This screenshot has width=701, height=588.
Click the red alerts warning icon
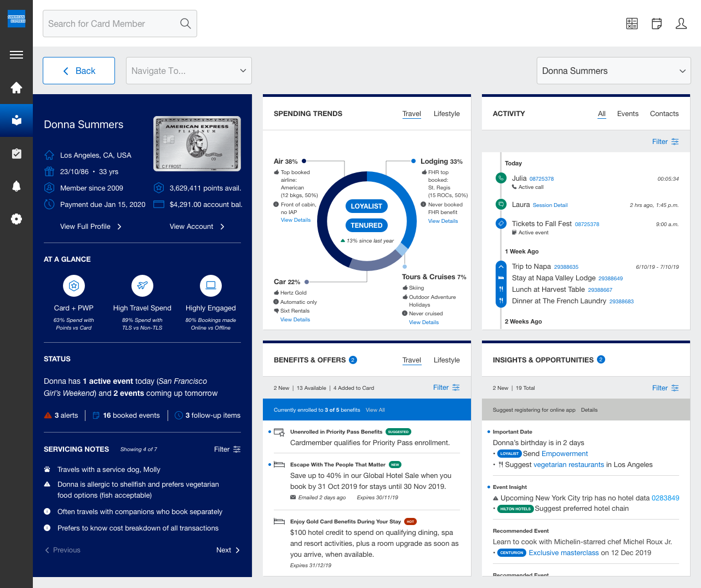coord(48,416)
